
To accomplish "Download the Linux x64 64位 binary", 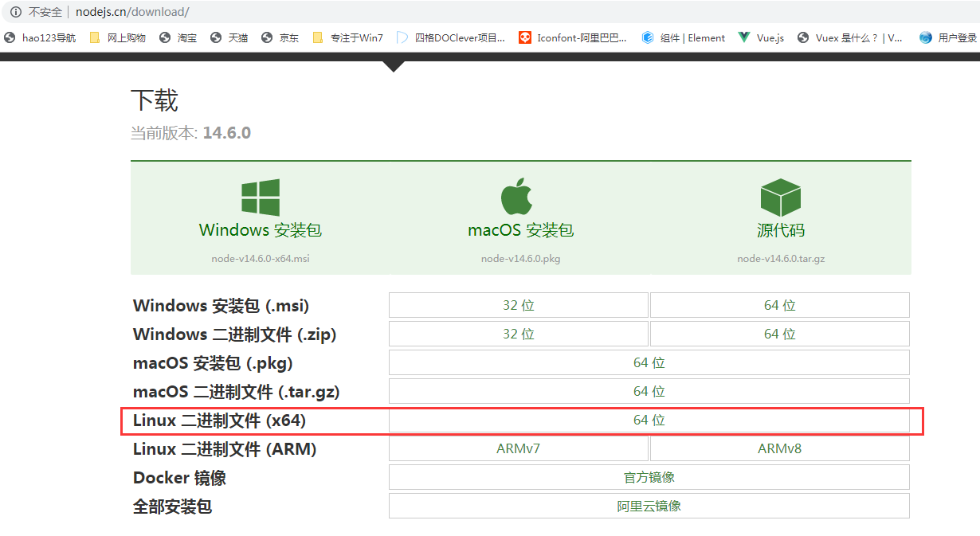I will pos(649,420).
